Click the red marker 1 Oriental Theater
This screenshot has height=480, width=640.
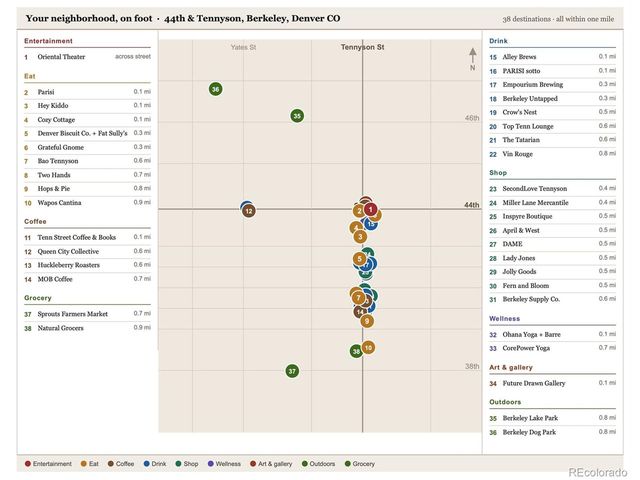(x=370, y=209)
